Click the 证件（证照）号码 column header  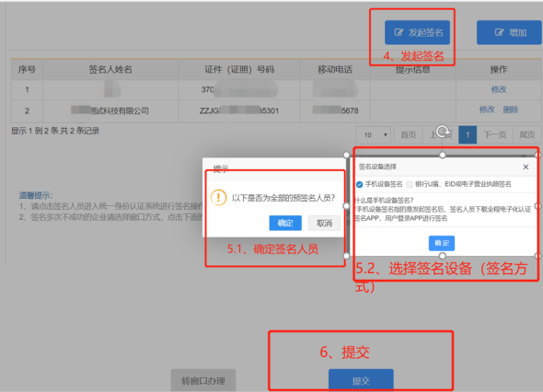point(239,70)
